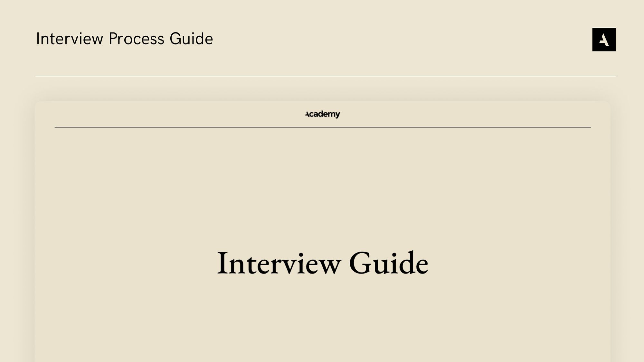
Task: Click 'Interview Guide' large title text
Action: pos(322,263)
